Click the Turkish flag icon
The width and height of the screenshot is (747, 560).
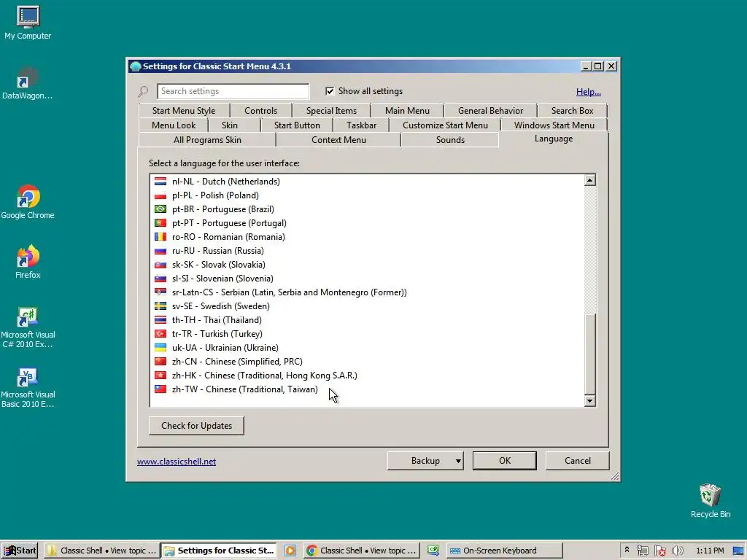160,334
